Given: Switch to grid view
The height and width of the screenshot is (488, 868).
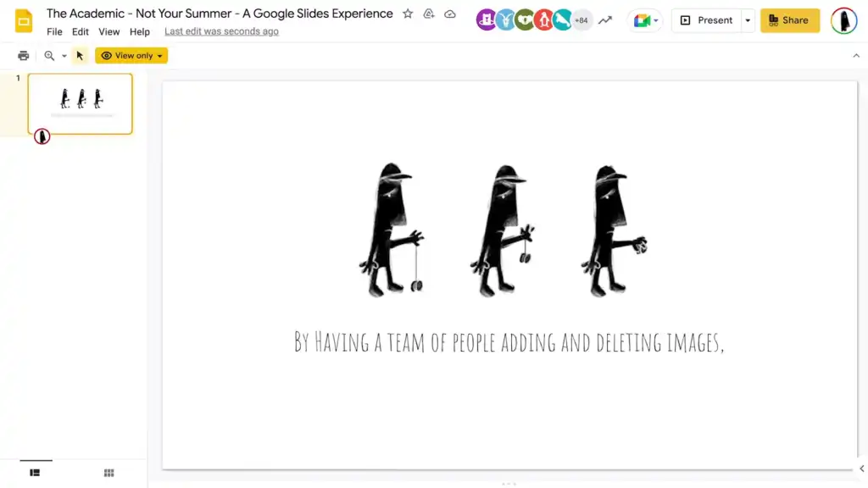Looking at the screenshot, I should coord(109,473).
